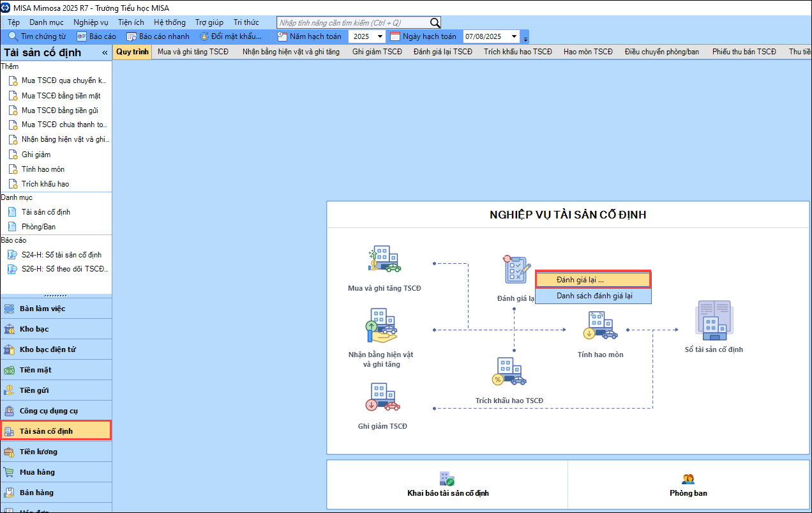Image resolution: width=812 pixels, height=513 pixels.
Task: Click Đổi mật khẩu toolbar button
Action: tap(230, 36)
